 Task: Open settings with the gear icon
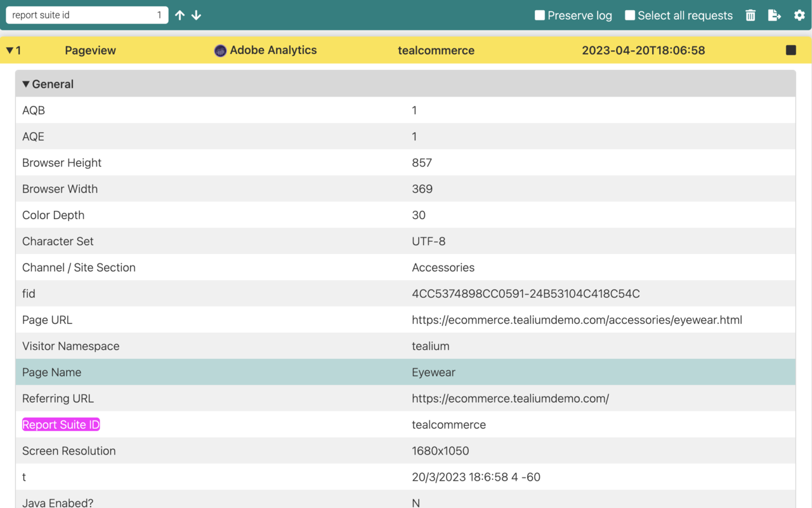[x=799, y=15]
